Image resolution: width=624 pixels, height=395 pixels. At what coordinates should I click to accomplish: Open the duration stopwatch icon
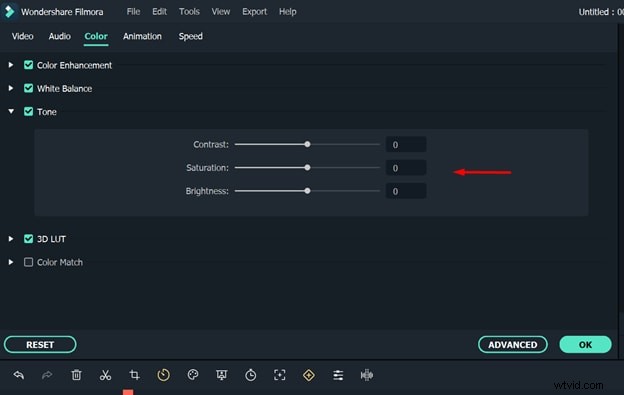251,375
